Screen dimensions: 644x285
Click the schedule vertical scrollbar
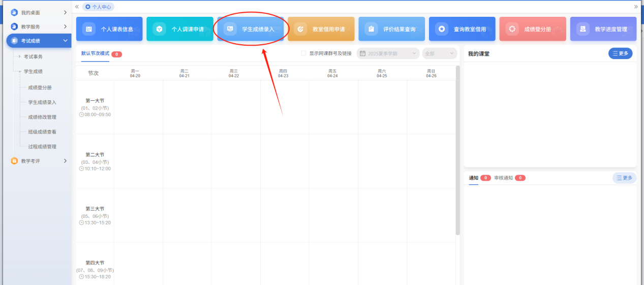click(x=457, y=153)
